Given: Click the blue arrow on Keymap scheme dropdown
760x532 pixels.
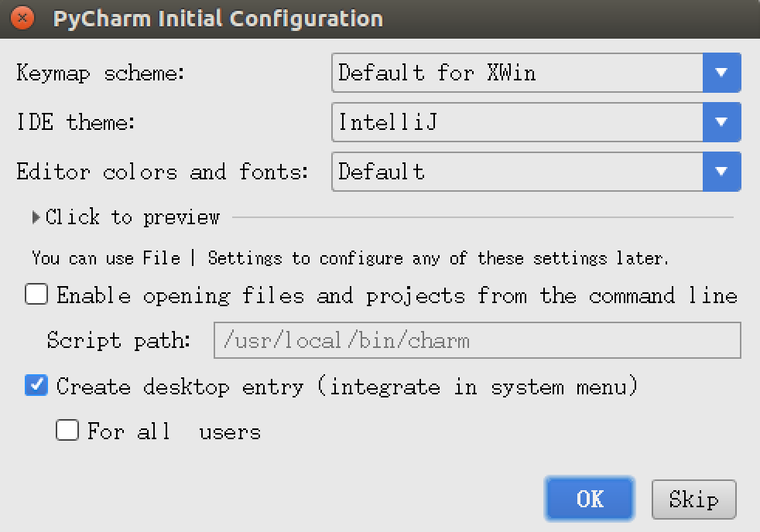Looking at the screenshot, I should click(721, 73).
